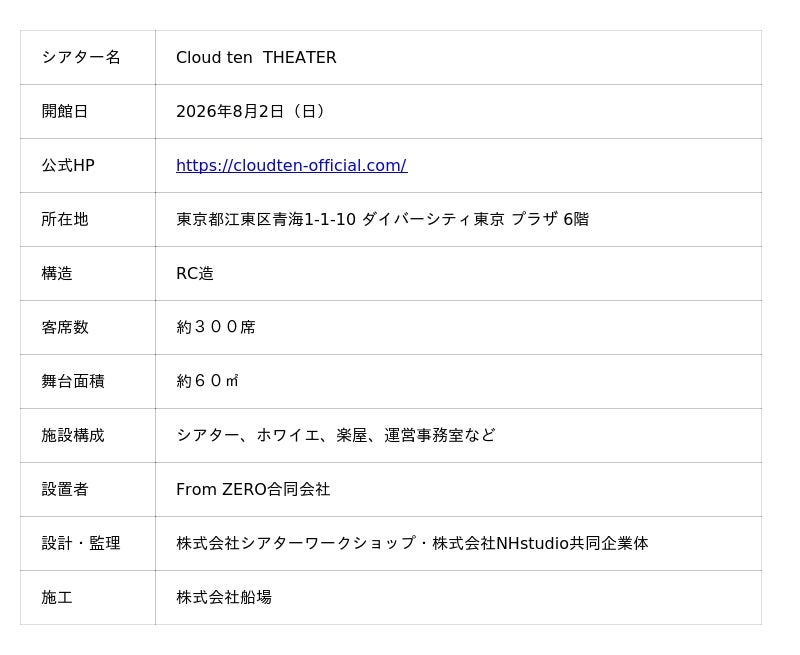The height and width of the screenshot is (655, 800).
Task: Open the cloudten-official.com link
Action: pos(291,165)
